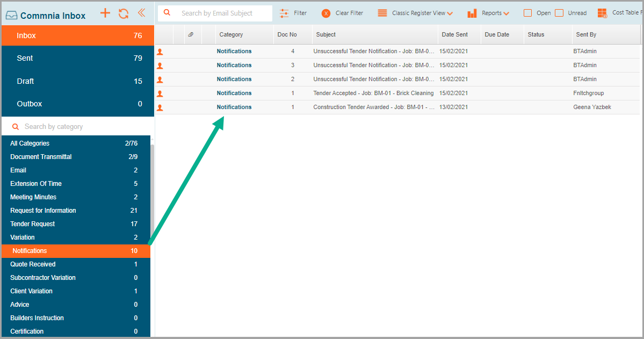Click the Cost Table grid icon
Image resolution: width=644 pixels, height=339 pixels.
[x=603, y=13]
